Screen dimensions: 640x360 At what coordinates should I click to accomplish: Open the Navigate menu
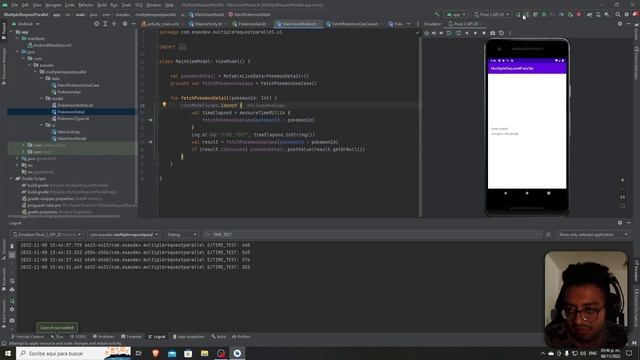click(x=53, y=5)
